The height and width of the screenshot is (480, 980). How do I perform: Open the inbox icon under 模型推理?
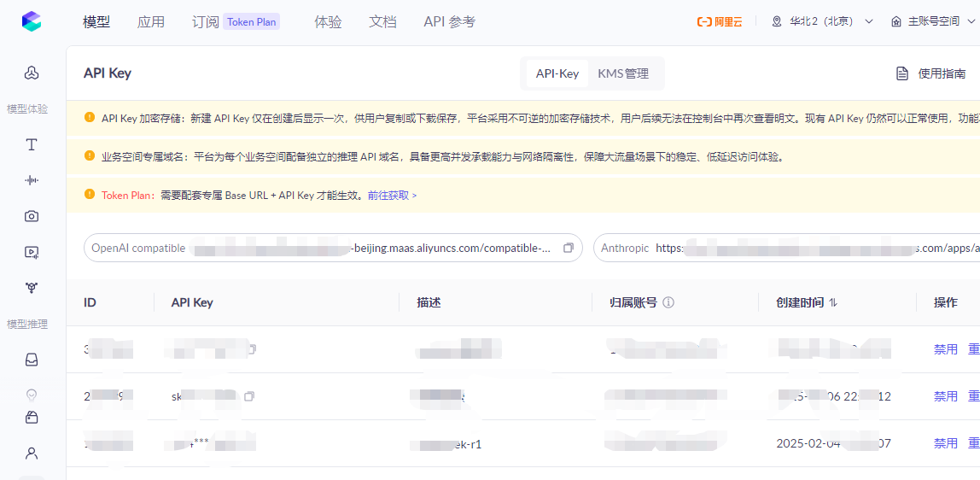32,360
